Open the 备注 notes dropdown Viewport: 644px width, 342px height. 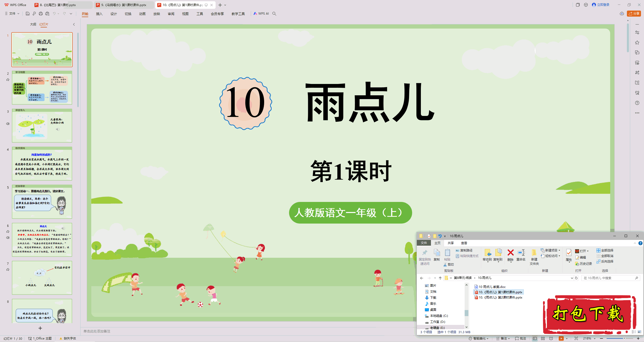[x=503, y=338]
